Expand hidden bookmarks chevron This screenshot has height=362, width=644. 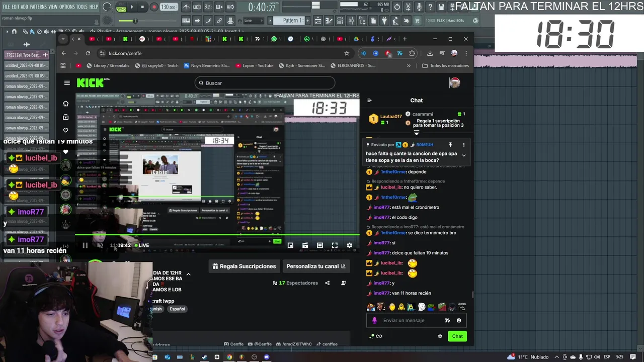(409, 65)
